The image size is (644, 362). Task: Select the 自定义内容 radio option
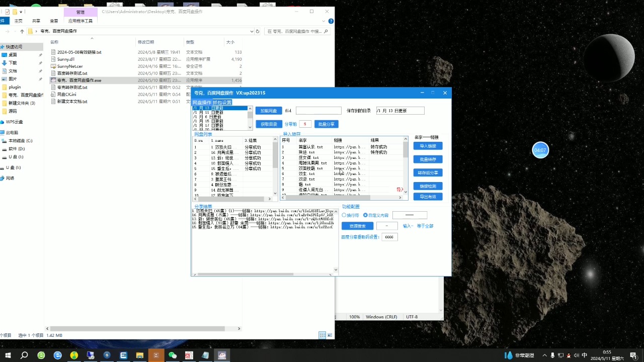click(376, 215)
